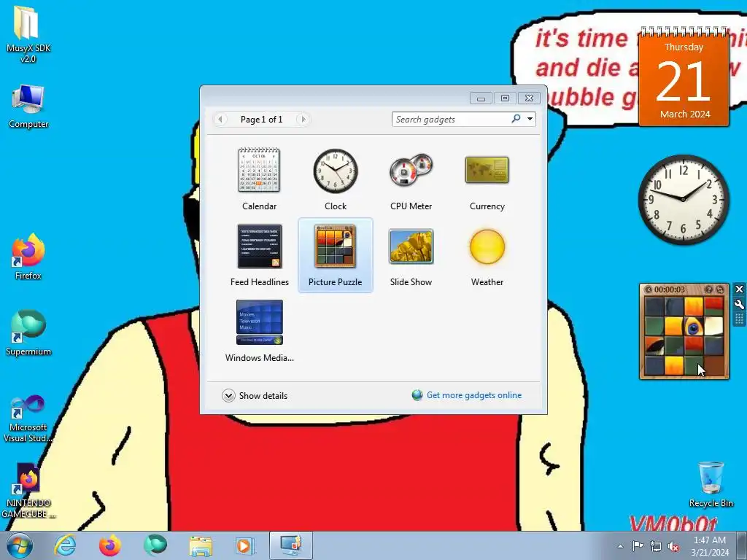Open the Microsoft Visual Studio shortcut
Viewport: 747px width, 560px height.
[x=28, y=419]
